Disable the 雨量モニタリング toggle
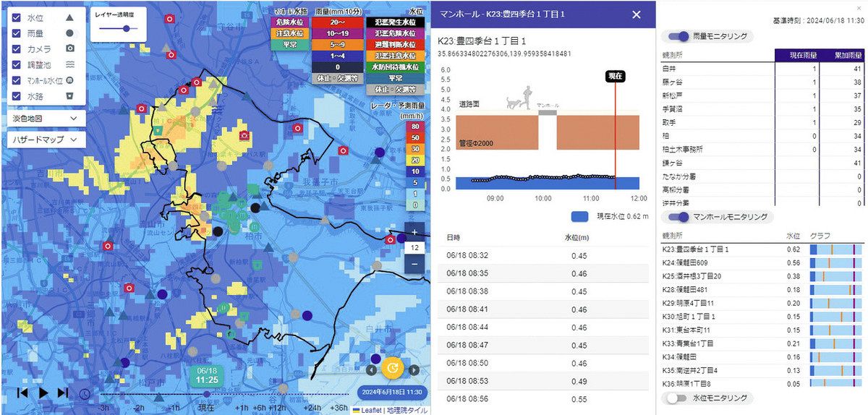868x415 pixels. tap(678, 36)
